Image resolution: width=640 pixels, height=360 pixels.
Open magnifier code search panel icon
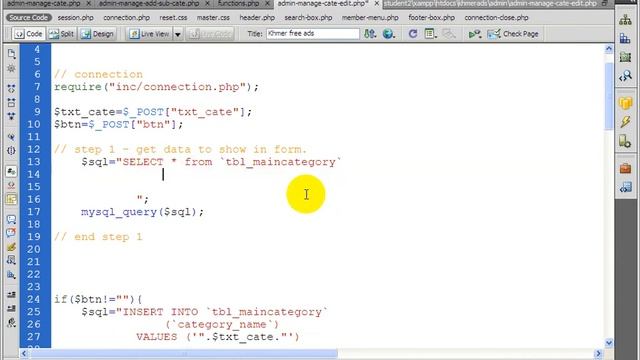click(625, 76)
